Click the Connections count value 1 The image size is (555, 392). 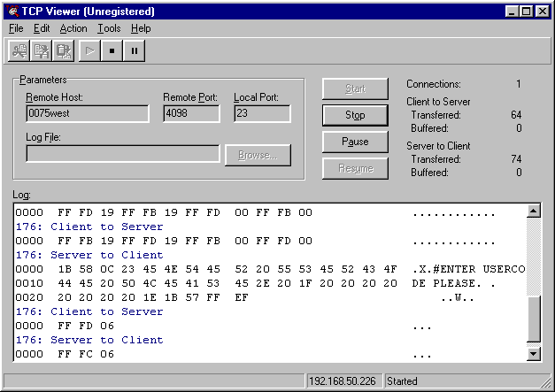click(518, 84)
